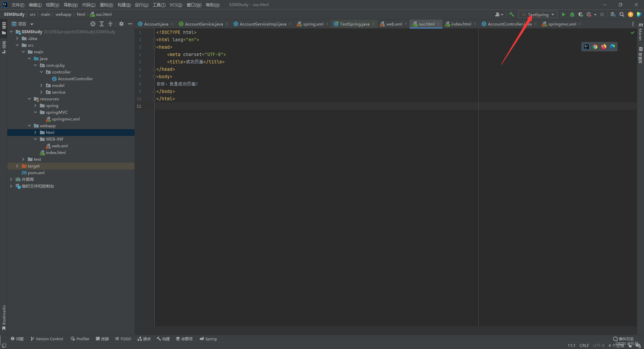Open the translation plugin icon
The width and height of the screenshot is (644, 349).
[613, 14]
